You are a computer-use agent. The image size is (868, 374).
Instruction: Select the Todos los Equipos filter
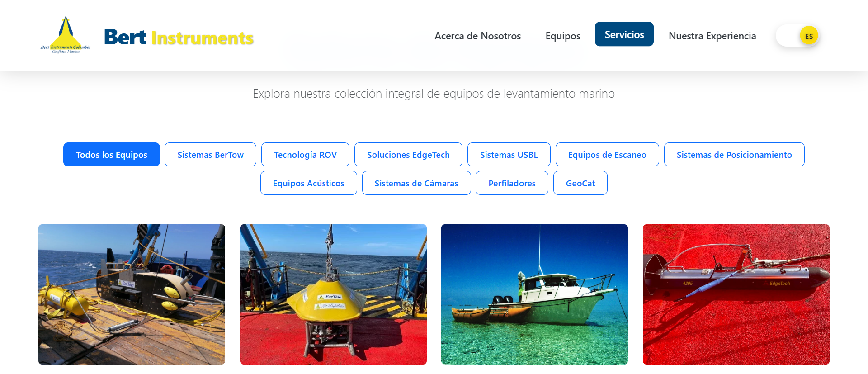[112, 155]
